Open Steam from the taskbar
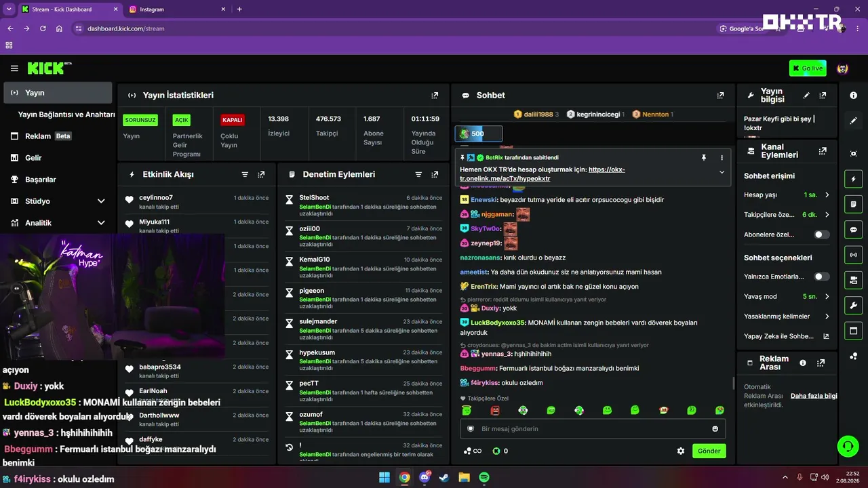Viewport: 868px width, 488px height. [x=444, y=477]
